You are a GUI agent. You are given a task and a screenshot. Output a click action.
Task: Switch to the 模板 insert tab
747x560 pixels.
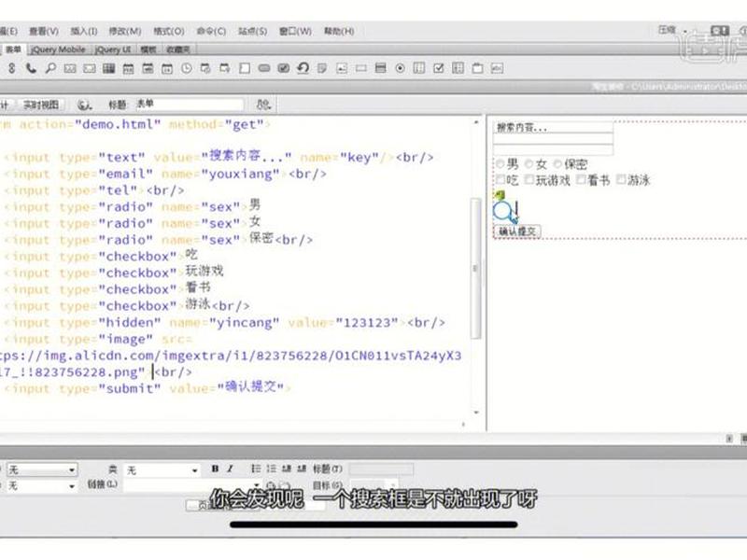148,49
